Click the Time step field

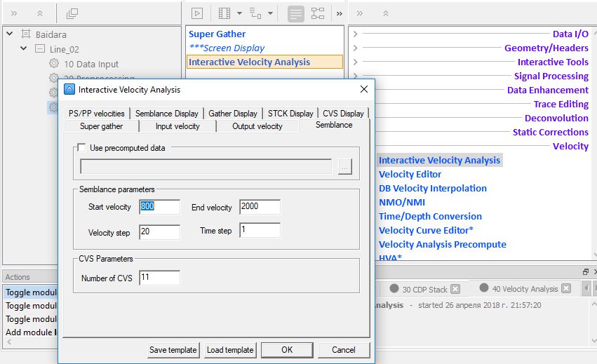pyautogui.click(x=260, y=230)
